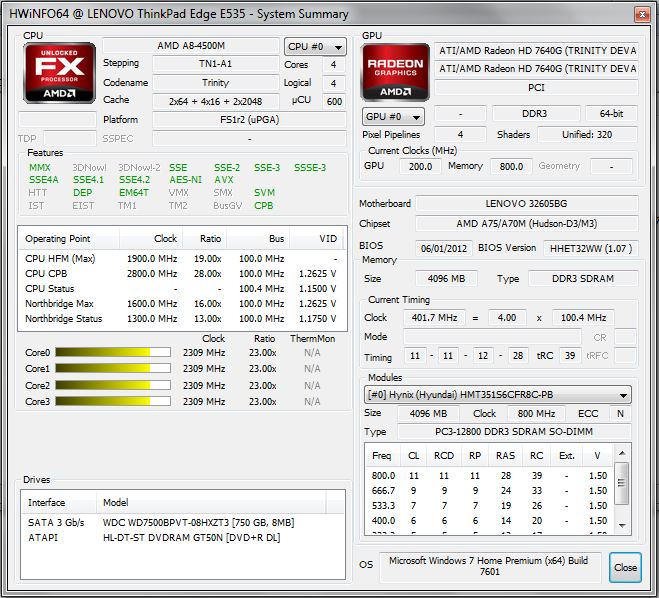Select the WDC WD7500BPVT-08HXZT3 drive entry

tap(183, 522)
